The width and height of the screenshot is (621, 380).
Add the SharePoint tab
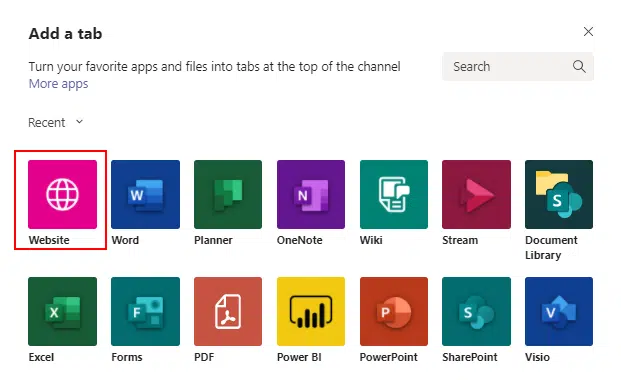point(476,311)
